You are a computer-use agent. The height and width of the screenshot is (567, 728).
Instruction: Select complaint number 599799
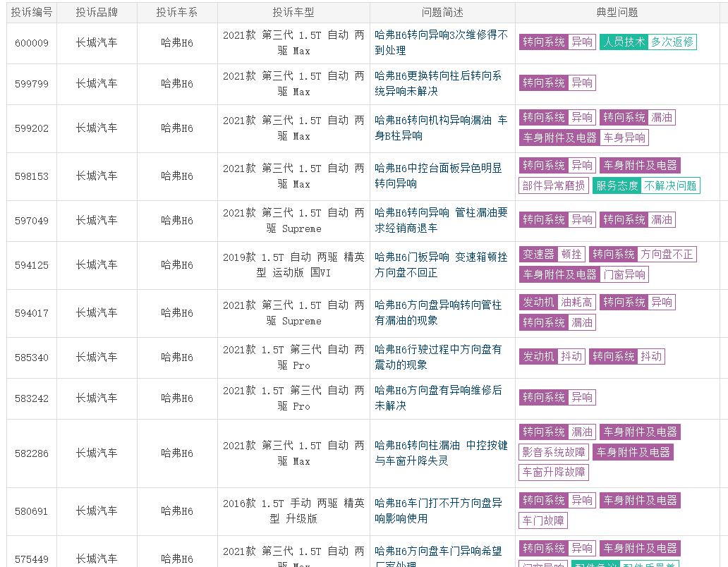coord(32,84)
